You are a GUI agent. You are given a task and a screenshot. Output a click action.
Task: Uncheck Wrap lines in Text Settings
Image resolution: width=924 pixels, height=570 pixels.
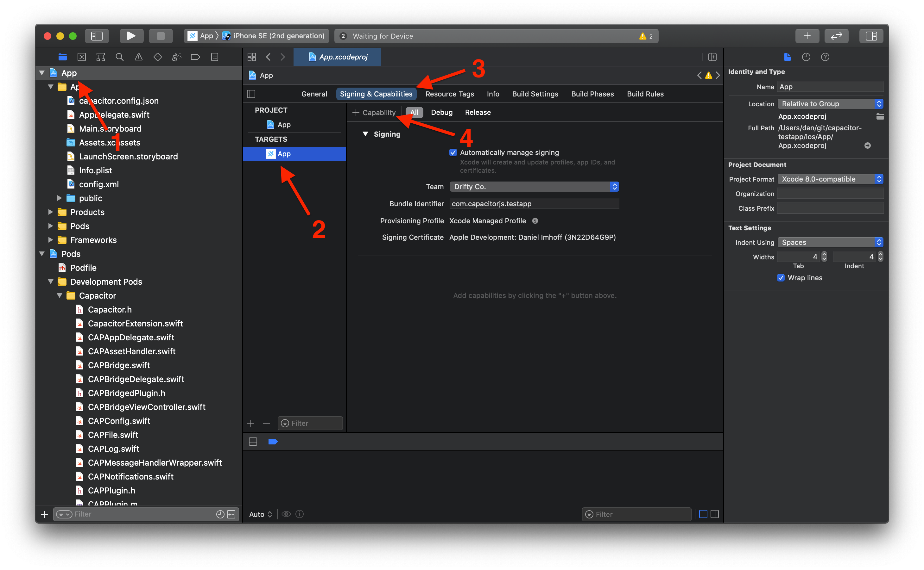click(781, 278)
